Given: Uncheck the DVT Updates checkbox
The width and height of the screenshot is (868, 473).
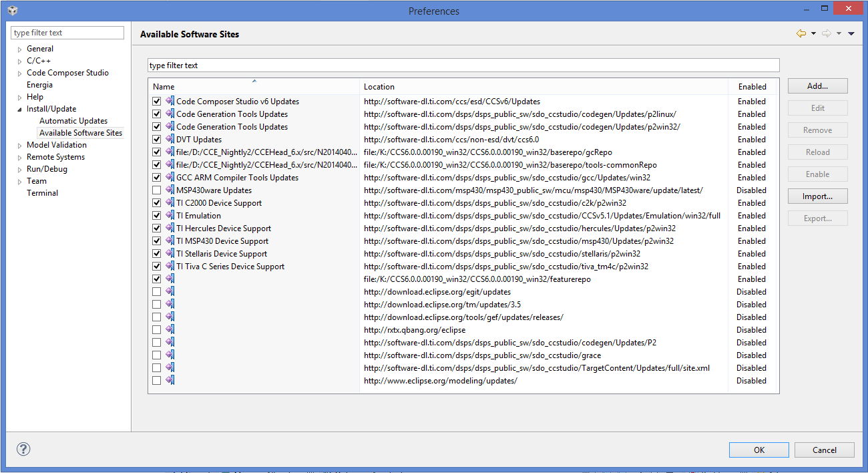Looking at the screenshot, I should coord(156,140).
